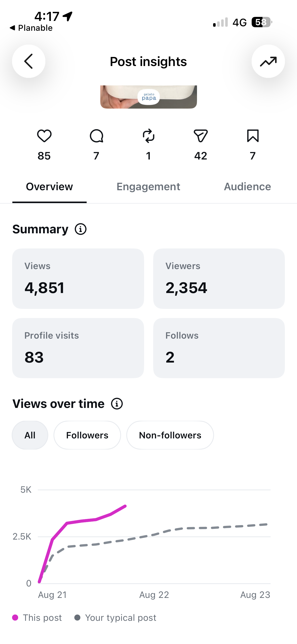Open the Profile visits 83 card
This screenshot has height=644, width=297.
(78, 348)
